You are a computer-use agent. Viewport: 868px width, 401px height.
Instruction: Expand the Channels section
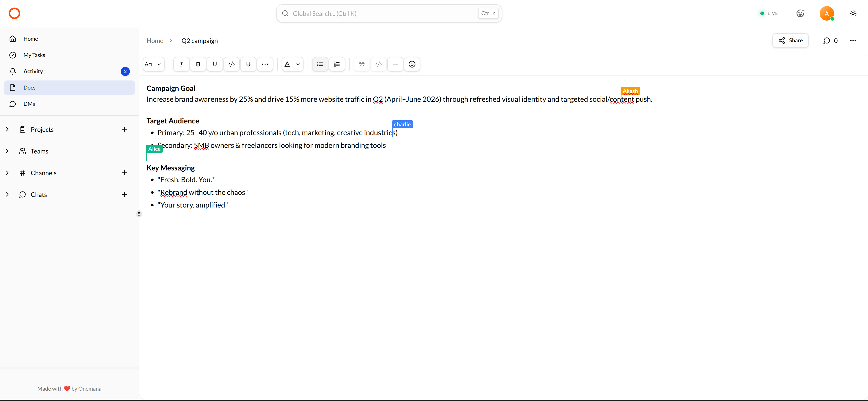pyautogui.click(x=7, y=173)
